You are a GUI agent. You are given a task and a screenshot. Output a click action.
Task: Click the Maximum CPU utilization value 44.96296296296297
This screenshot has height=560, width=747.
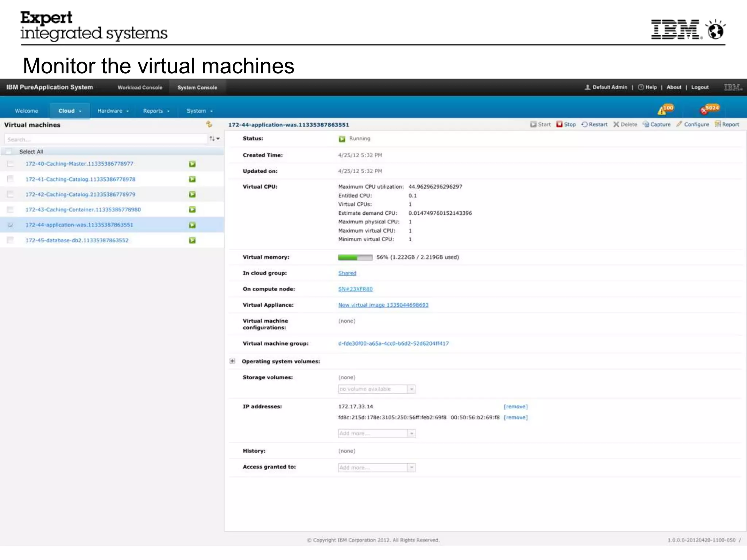click(435, 187)
